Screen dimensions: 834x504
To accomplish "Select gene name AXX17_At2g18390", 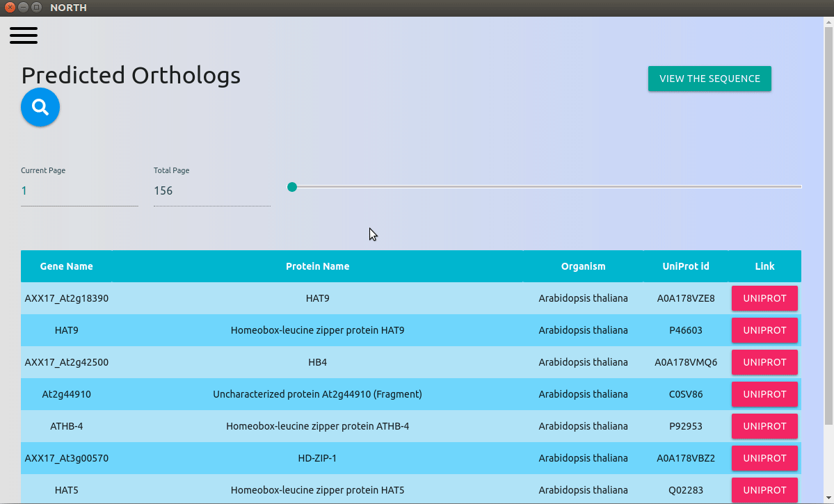I will 67,298.
